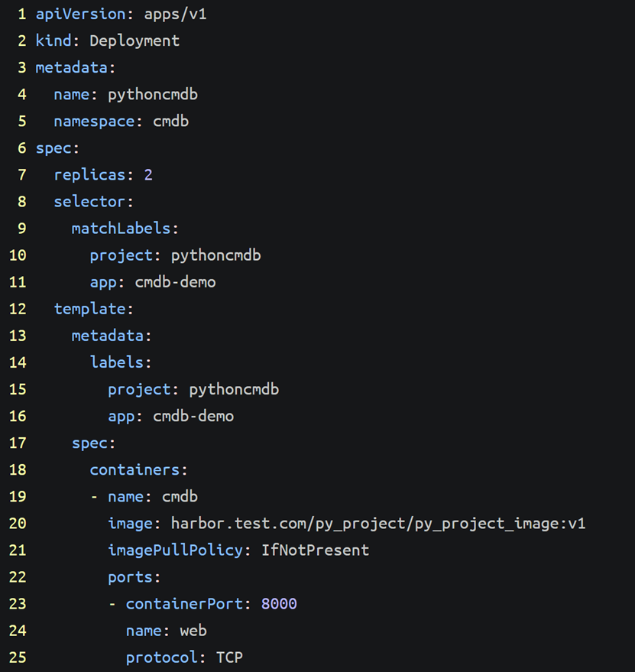
Task: Select 'cmdb-demo' value on line 11
Action: (x=175, y=282)
